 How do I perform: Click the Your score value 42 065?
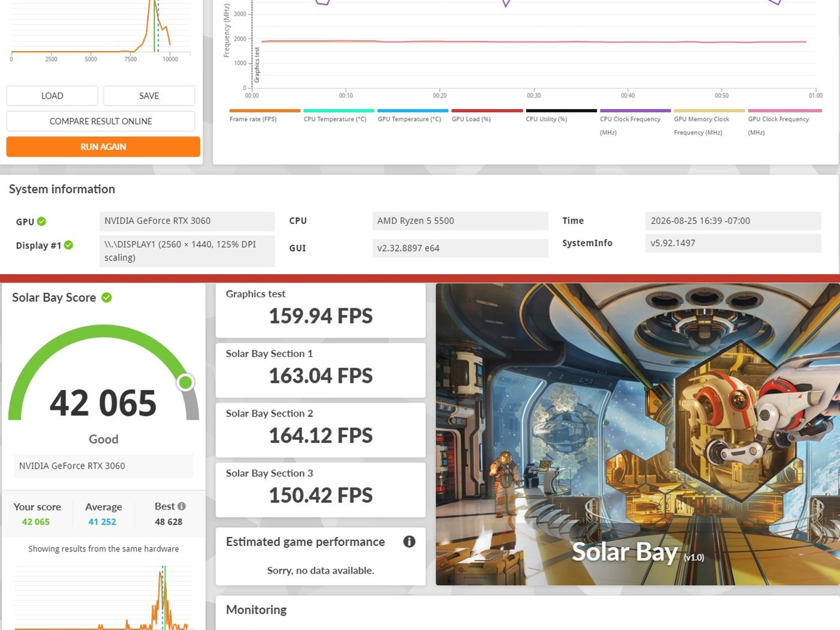click(36, 522)
